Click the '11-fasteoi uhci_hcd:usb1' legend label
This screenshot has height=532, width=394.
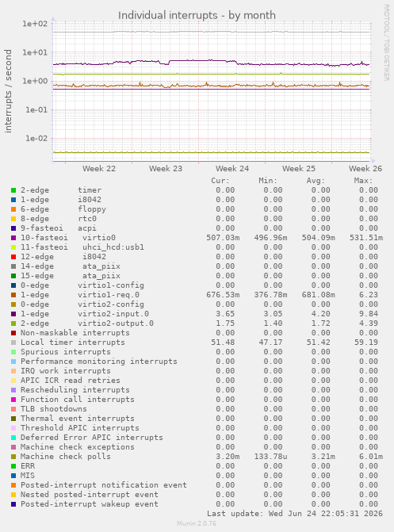click(82, 247)
